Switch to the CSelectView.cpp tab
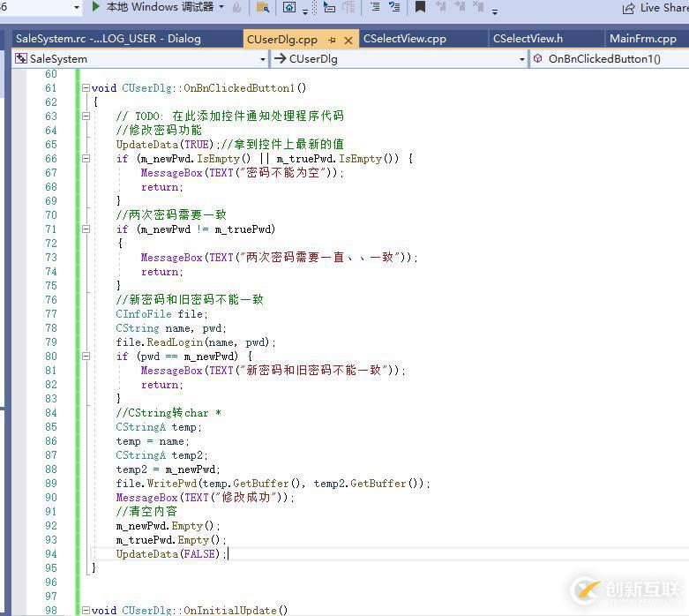 [x=405, y=39]
